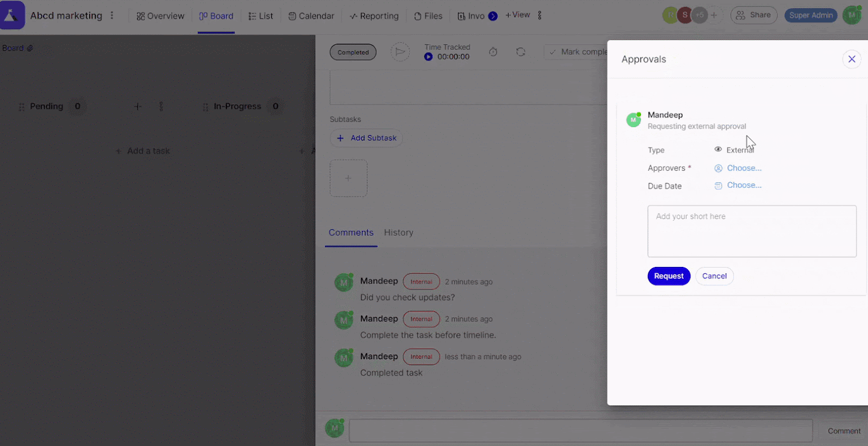Cancel the approval request

pyautogui.click(x=714, y=276)
